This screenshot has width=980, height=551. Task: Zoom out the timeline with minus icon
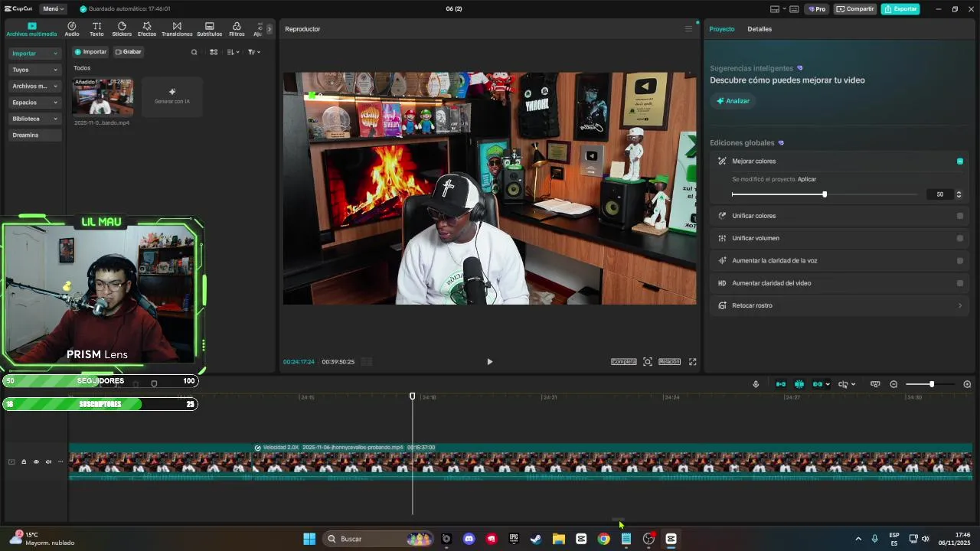(893, 384)
